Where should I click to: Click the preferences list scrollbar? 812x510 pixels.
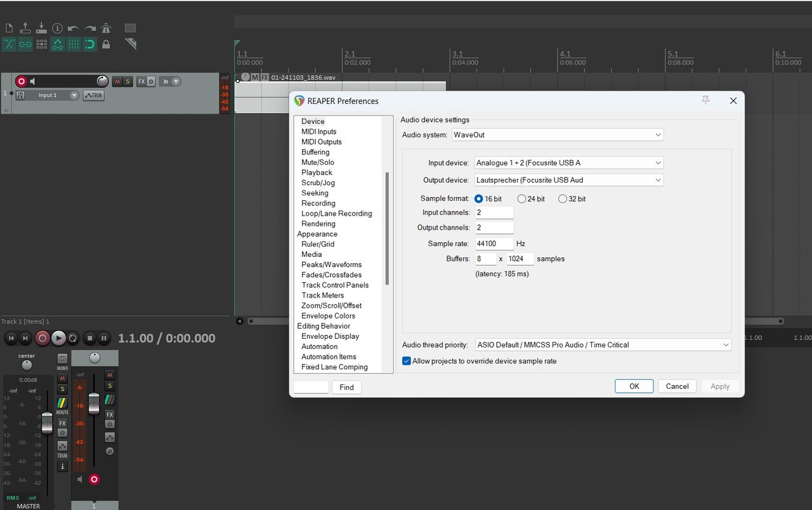pos(387,228)
